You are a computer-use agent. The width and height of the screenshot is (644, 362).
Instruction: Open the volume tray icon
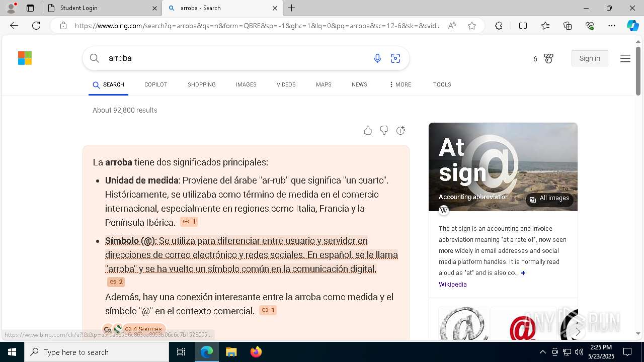[579, 352]
